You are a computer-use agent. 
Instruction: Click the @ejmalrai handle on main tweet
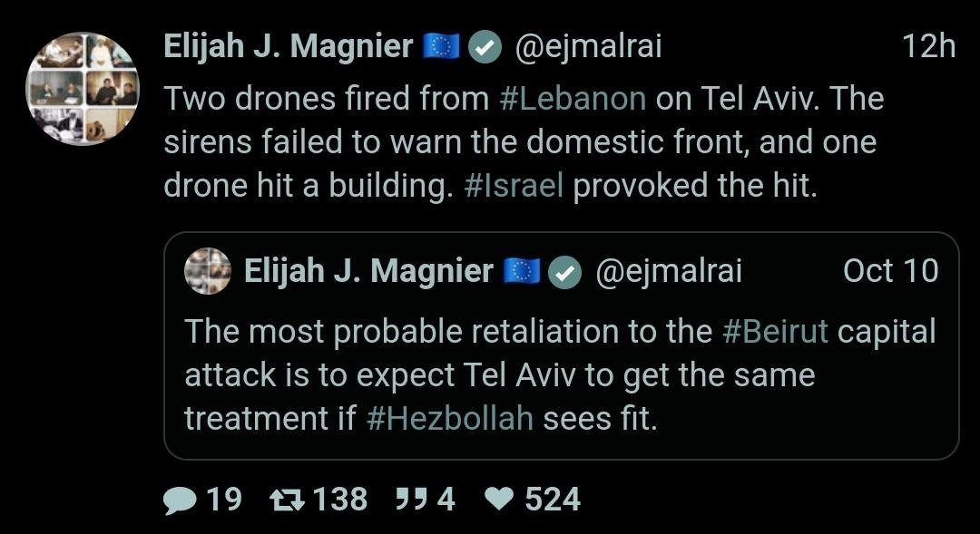coord(588,47)
